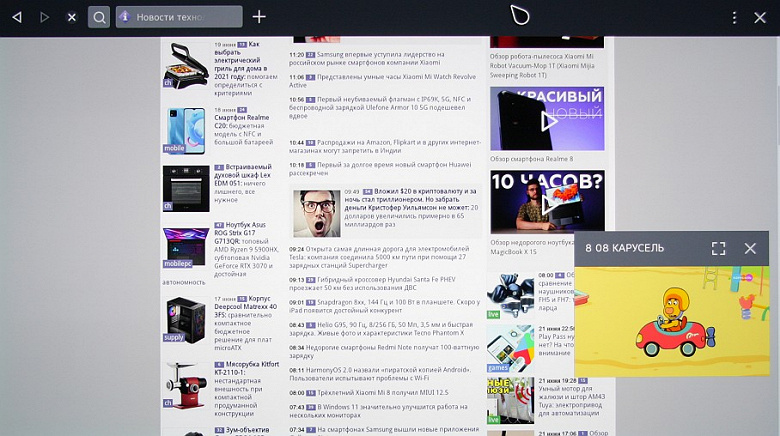This screenshot has width=780, height=436.
Task: Play the Realme 8 review video
Action: pyautogui.click(x=547, y=119)
